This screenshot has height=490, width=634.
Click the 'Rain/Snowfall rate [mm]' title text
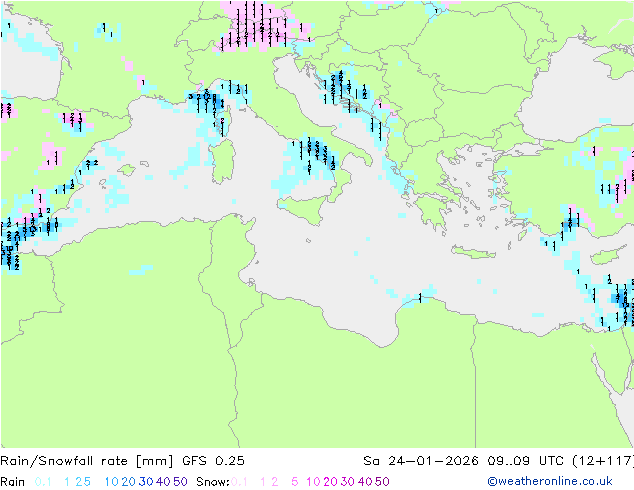click(87, 461)
